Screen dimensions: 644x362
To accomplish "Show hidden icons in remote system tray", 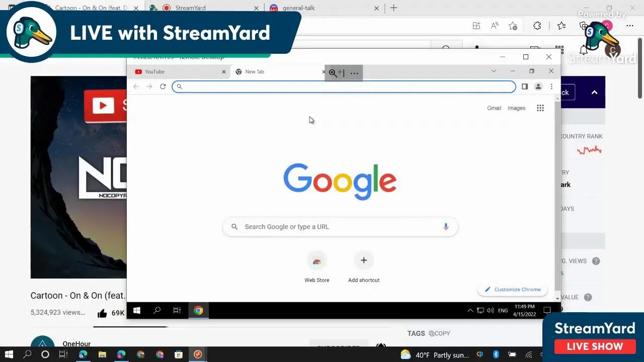I will [470, 311].
